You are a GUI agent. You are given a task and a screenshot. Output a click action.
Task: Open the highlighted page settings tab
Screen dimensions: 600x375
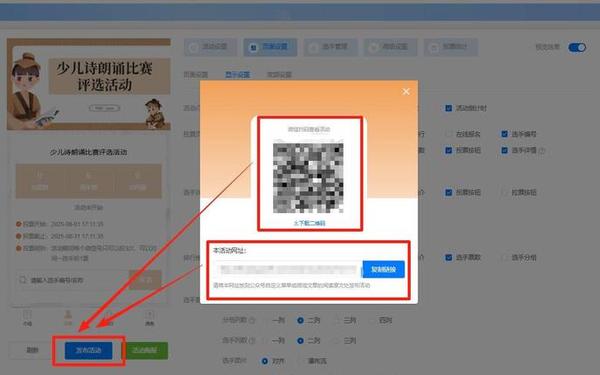(270, 47)
